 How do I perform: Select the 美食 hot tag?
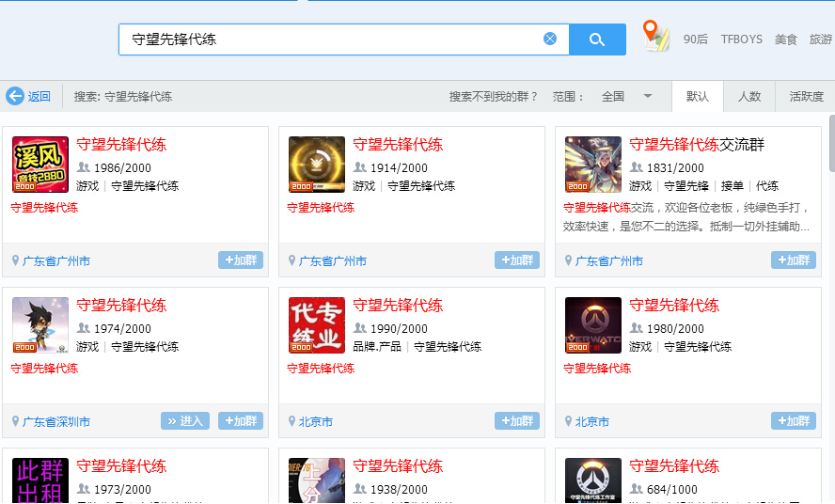pos(785,39)
